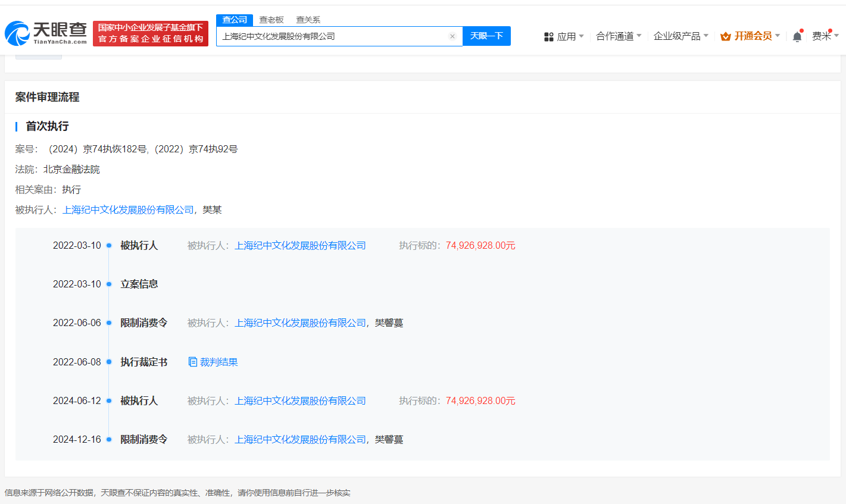Switch to the 查老板 tab
Image resolution: width=846 pixels, height=504 pixels.
[x=271, y=20]
